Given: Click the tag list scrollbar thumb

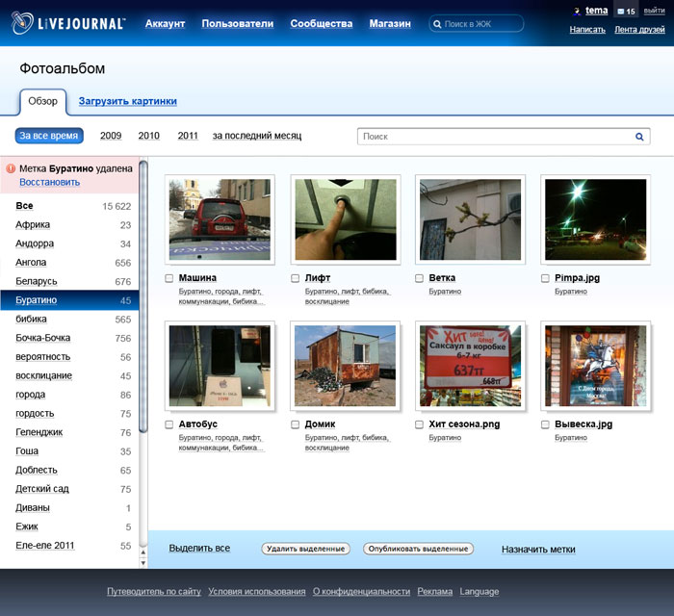Looking at the screenshot, I should 143,298.
